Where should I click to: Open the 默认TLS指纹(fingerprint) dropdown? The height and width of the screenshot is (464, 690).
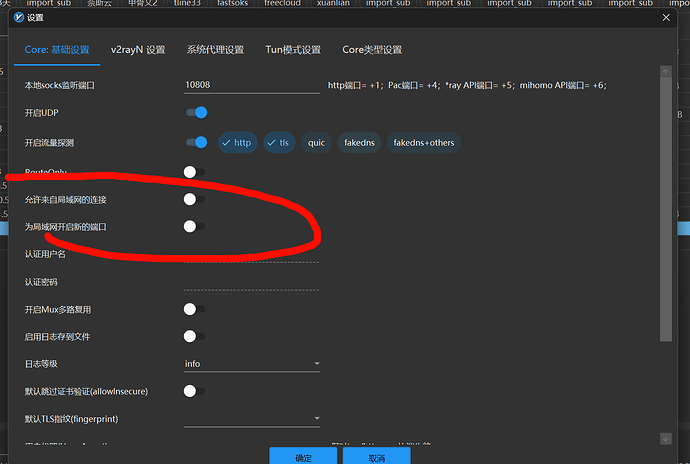(x=252, y=419)
